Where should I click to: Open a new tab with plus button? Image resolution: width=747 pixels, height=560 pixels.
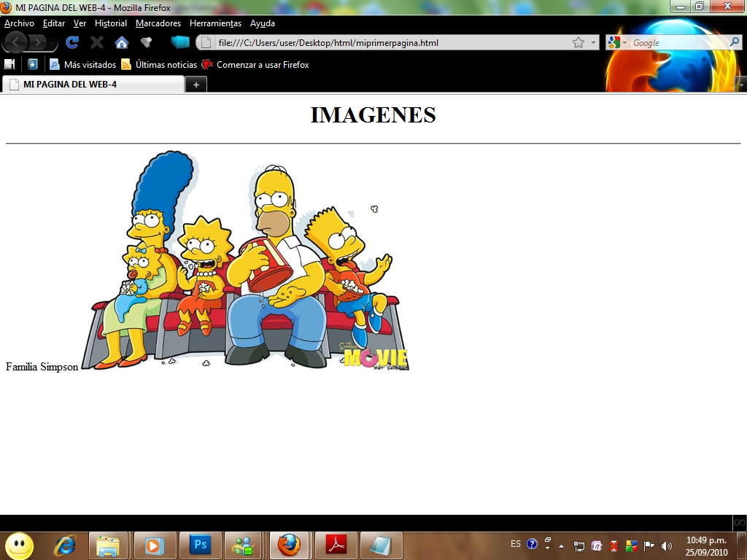[x=196, y=85]
